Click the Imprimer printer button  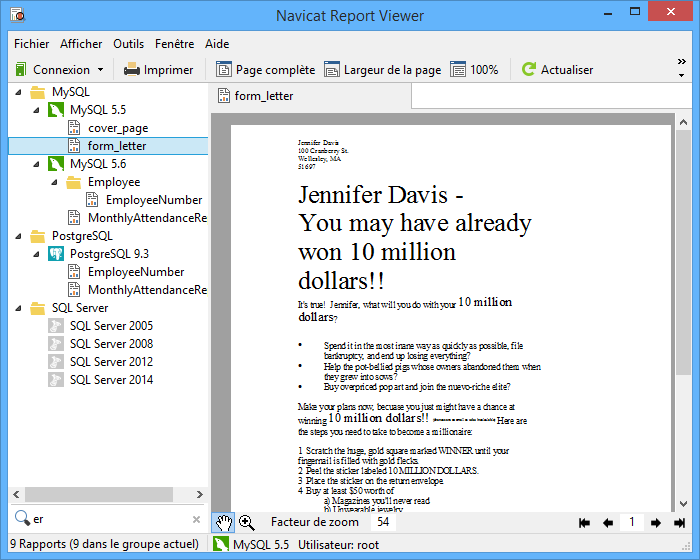click(x=158, y=70)
